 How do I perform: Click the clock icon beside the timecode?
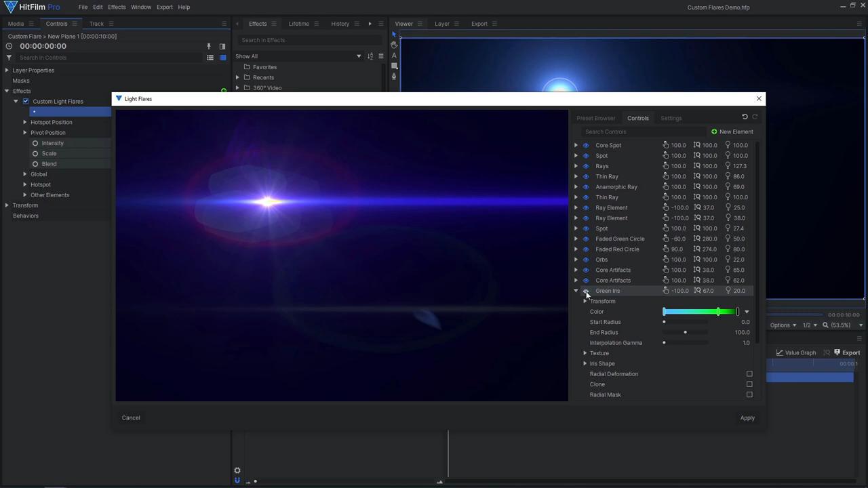(x=9, y=46)
